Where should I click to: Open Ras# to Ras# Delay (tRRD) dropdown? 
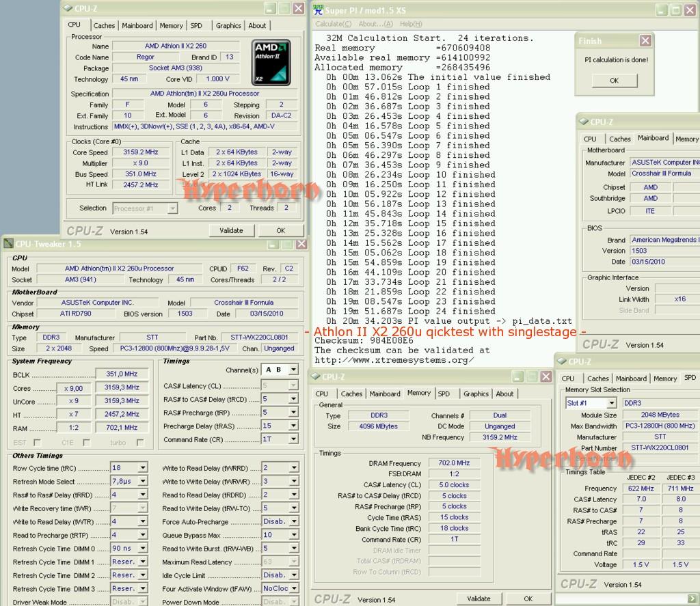(142, 495)
